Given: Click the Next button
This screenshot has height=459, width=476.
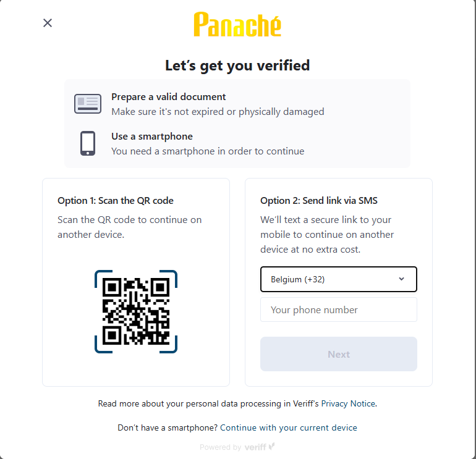Looking at the screenshot, I should (x=339, y=354).
